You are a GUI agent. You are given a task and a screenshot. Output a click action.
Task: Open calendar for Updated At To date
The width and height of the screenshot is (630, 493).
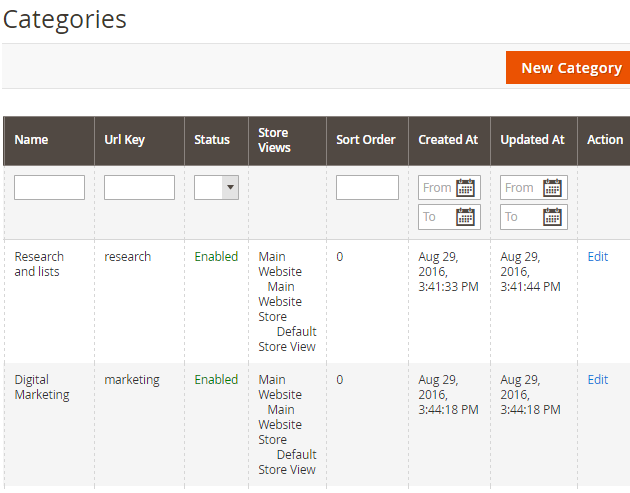click(x=552, y=217)
